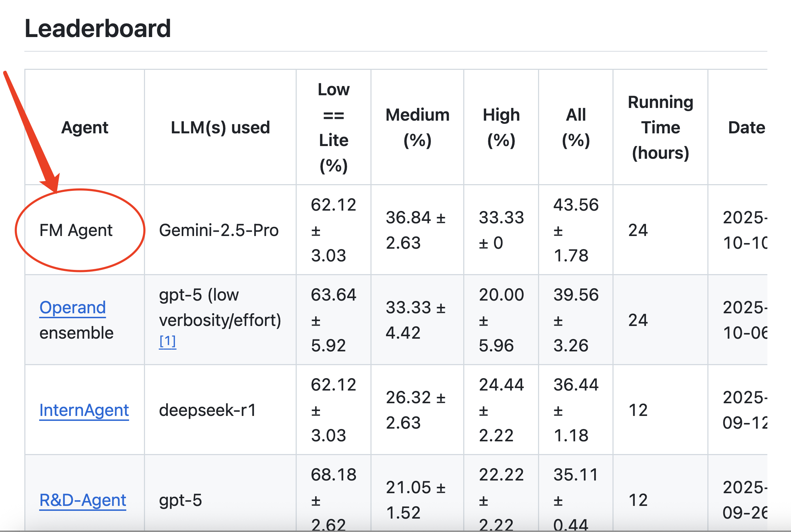Open the R&D-Agent link
The width and height of the screenshot is (791, 532).
(x=83, y=500)
